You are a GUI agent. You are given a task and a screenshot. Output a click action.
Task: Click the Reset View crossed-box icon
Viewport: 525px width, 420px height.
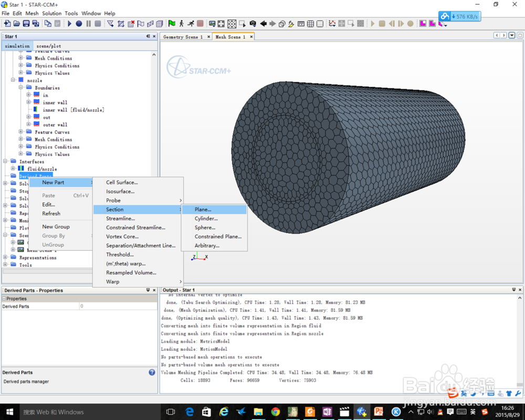232,24
